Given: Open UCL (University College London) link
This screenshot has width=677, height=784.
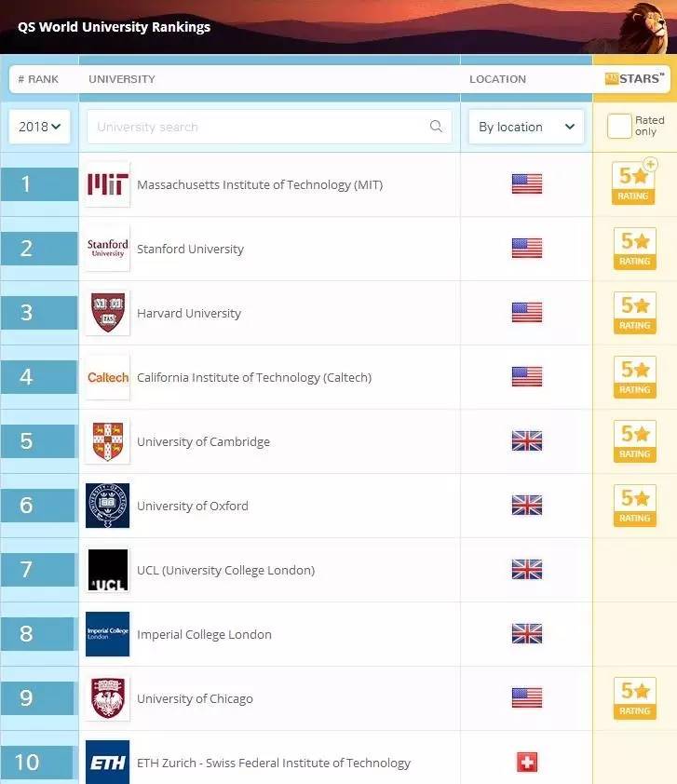Looking at the screenshot, I should point(226,570).
